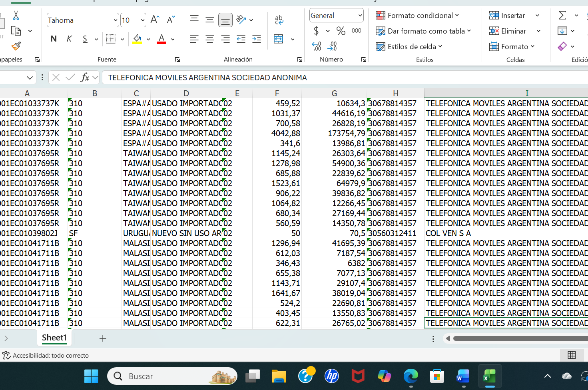588x390 pixels.
Task: Toggle bold formatting with N button
Action: pos(54,39)
